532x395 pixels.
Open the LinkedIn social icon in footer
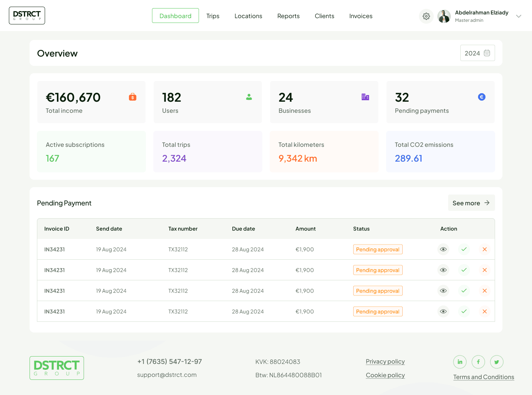(x=460, y=362)
